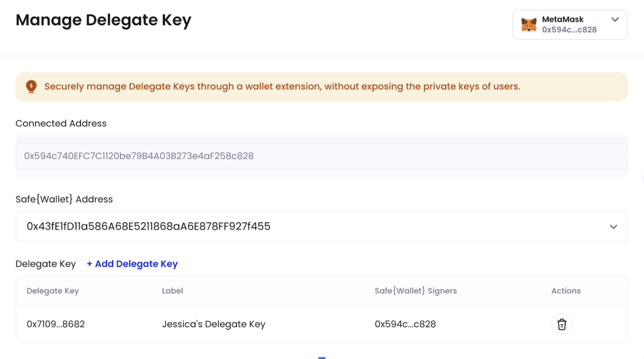Click the Jessica's Delegate Key label
The height and width of the screenshot is (359, 644).
click(214, 324)
